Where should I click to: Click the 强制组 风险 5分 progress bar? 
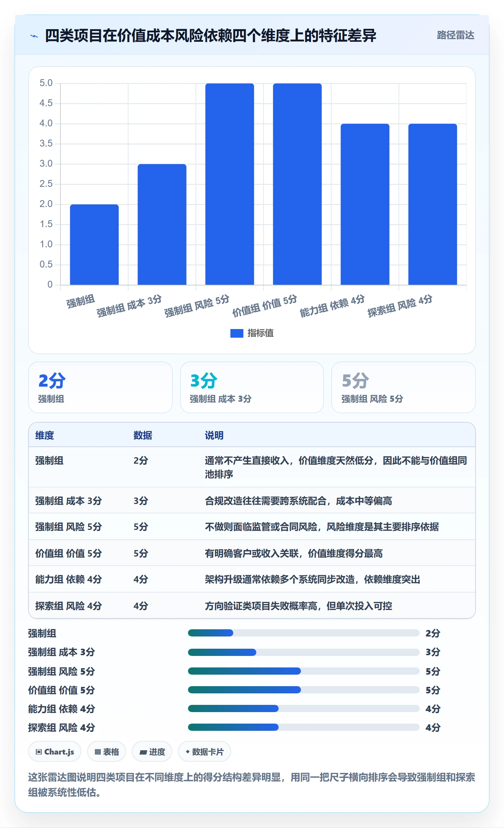(x=303, y=671)
